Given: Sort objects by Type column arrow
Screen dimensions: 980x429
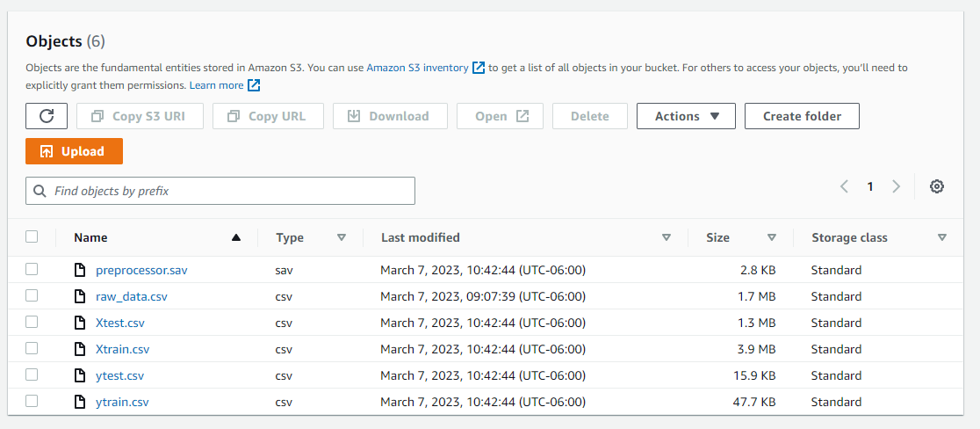Looking at the screenshot, I should 342,237.
